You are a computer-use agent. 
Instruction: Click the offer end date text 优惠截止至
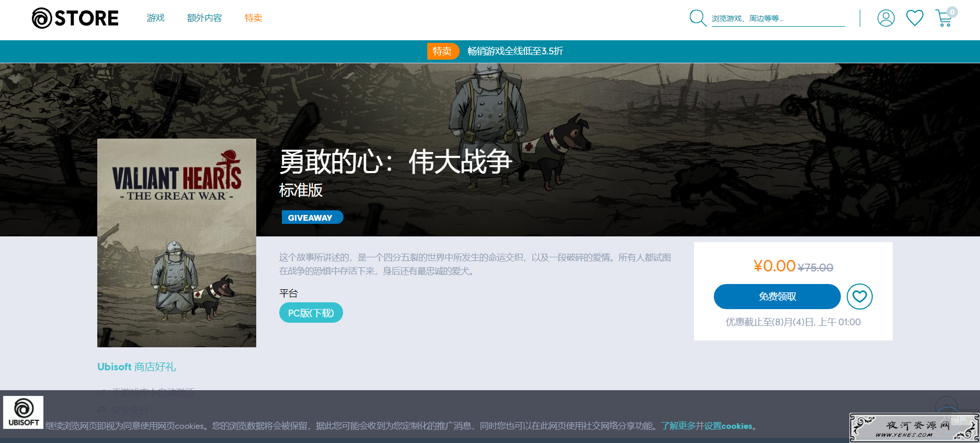[x=793, y=322]
